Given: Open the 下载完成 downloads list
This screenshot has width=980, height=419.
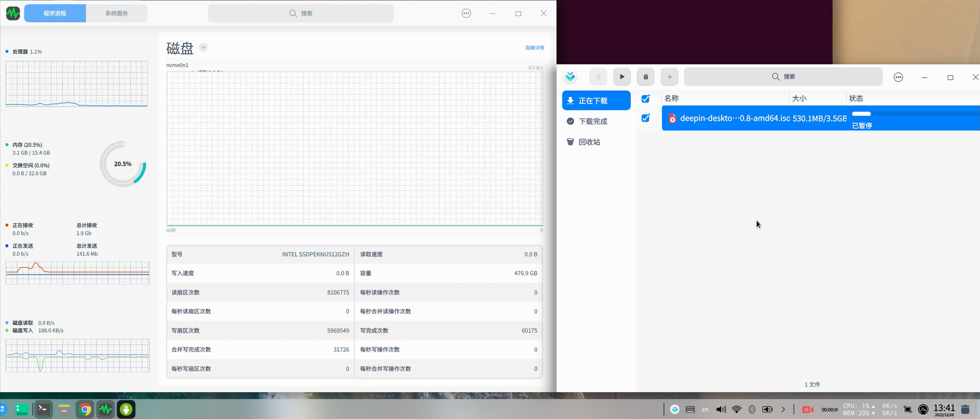Looking at the screenshot, I should point(594,121).
